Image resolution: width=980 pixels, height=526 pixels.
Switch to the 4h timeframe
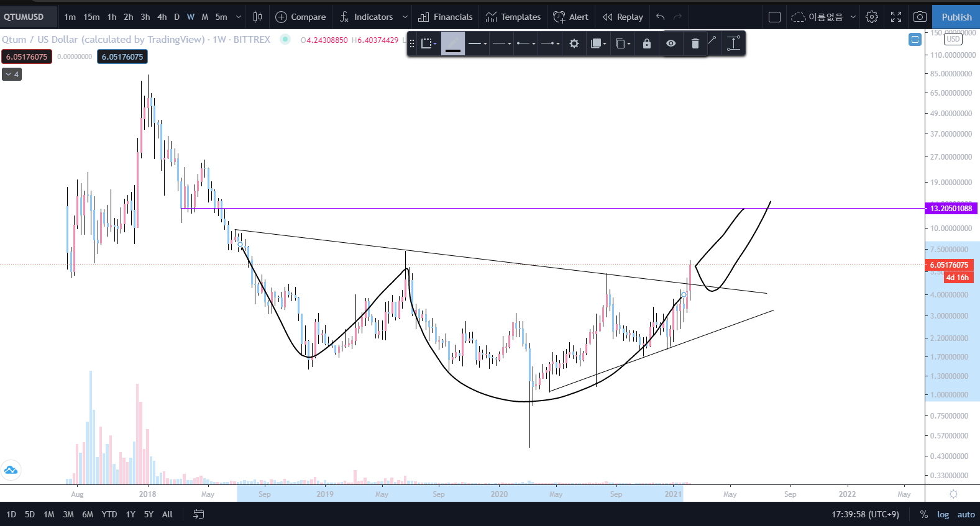(162, 17)
